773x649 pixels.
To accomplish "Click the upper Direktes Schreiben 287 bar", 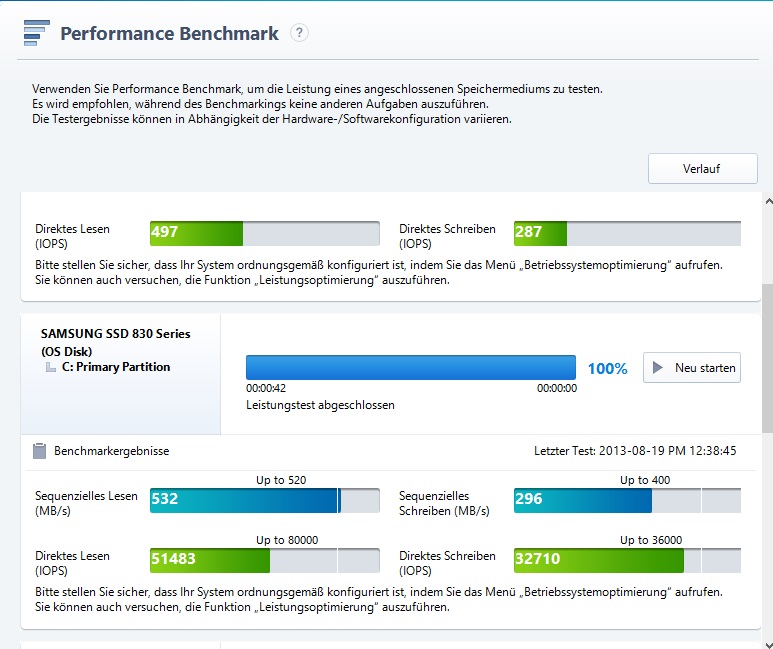I will (x=627, y=233).
